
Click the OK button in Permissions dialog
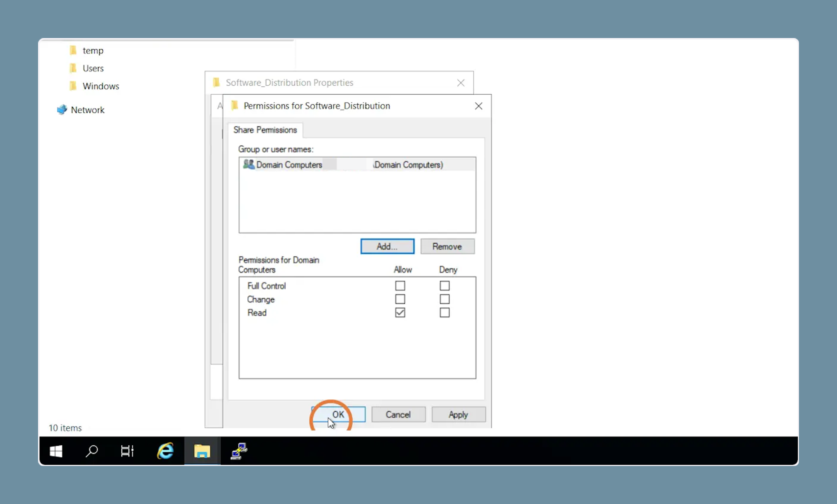pyautogui.click(x=338, y=414)
